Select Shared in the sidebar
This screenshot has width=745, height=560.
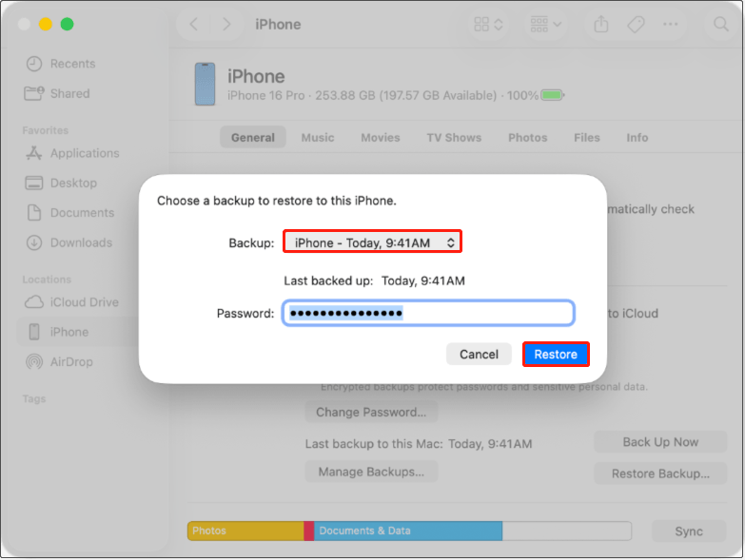click(x=69, y=93)
